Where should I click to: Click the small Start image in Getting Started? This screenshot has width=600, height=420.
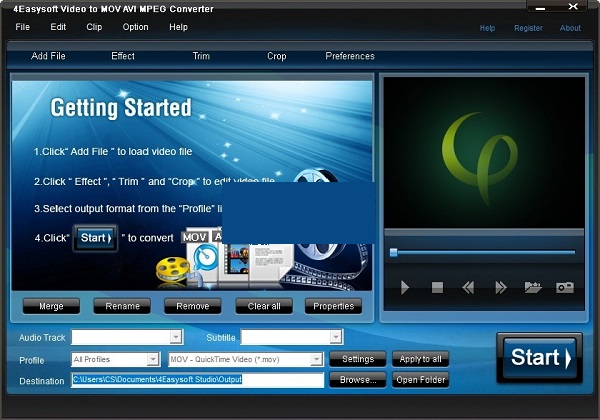point(96,238)
